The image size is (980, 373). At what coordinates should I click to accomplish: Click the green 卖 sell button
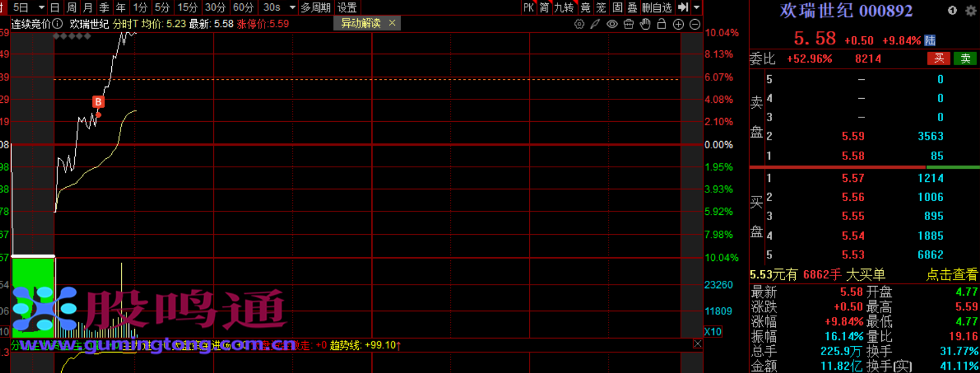966,59
